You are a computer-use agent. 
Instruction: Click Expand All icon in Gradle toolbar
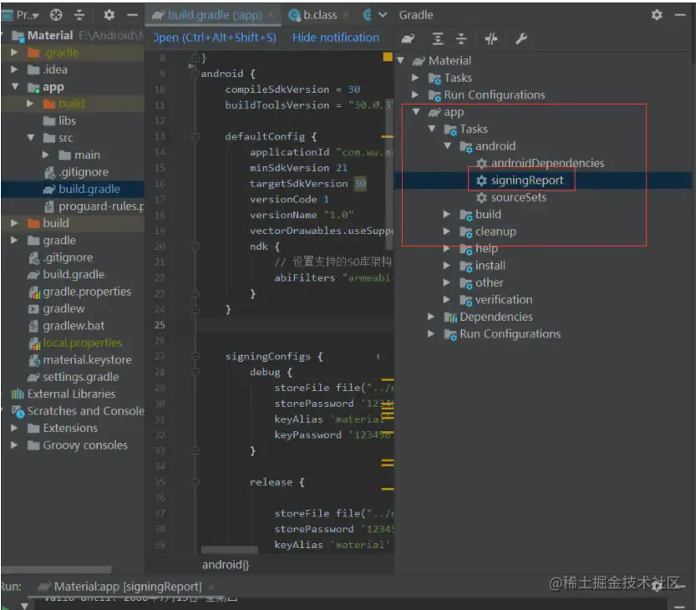click(x=438, y=39)
